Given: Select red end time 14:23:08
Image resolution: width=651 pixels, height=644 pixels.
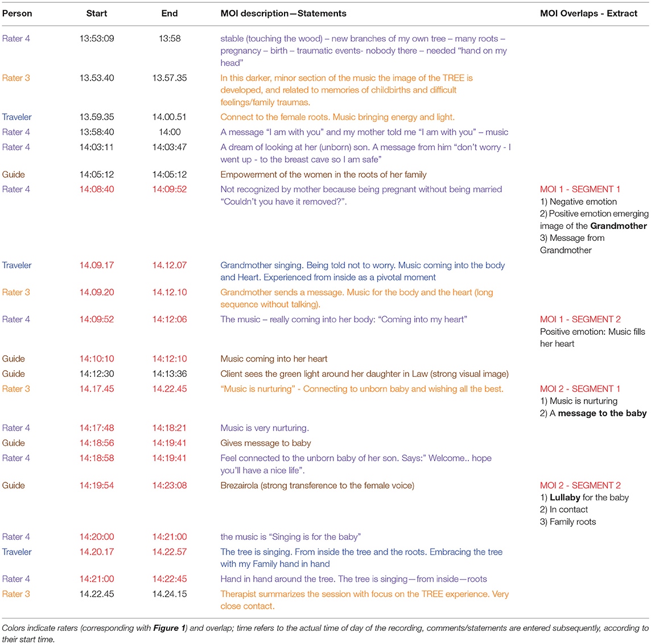Looking at the screenshot, I should coord(170,486).
